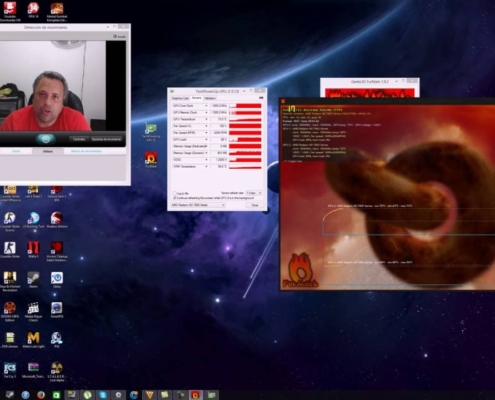The image size is (495, 400).
Task: Click the GPU Temperature red history graph
Action: point(245,119)
